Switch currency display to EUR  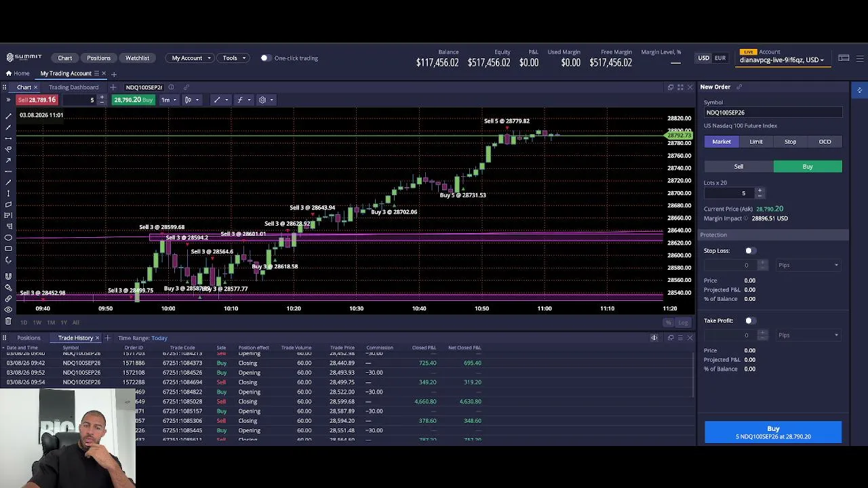[720, 58]
